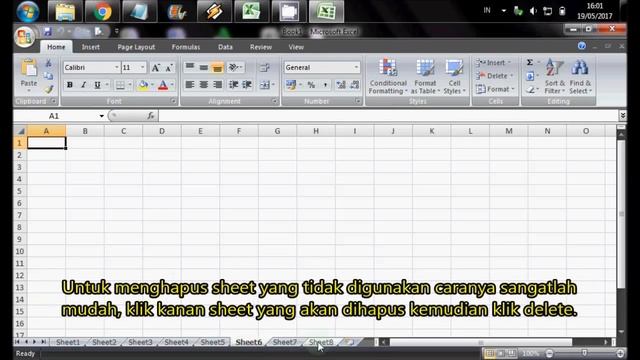This screenshot has width=640, height=360.
Task: Open the Calibri font name dropdown
Action: click(x=117, y=67)
